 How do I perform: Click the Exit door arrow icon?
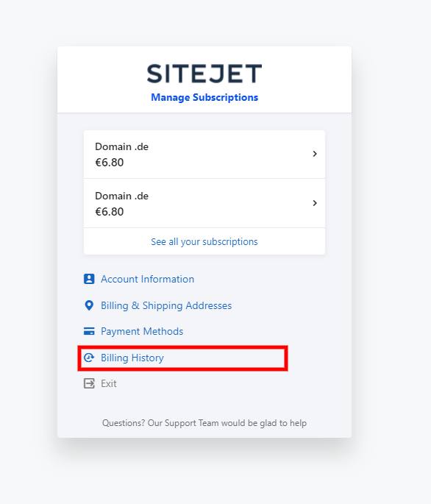click(89, 383)
